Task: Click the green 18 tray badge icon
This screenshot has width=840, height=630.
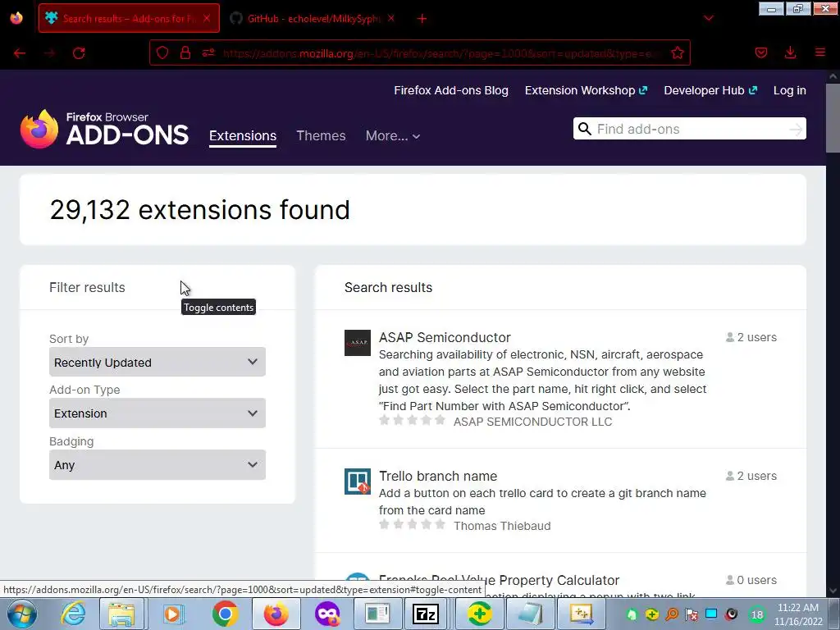Action: (x=757, y=615)
